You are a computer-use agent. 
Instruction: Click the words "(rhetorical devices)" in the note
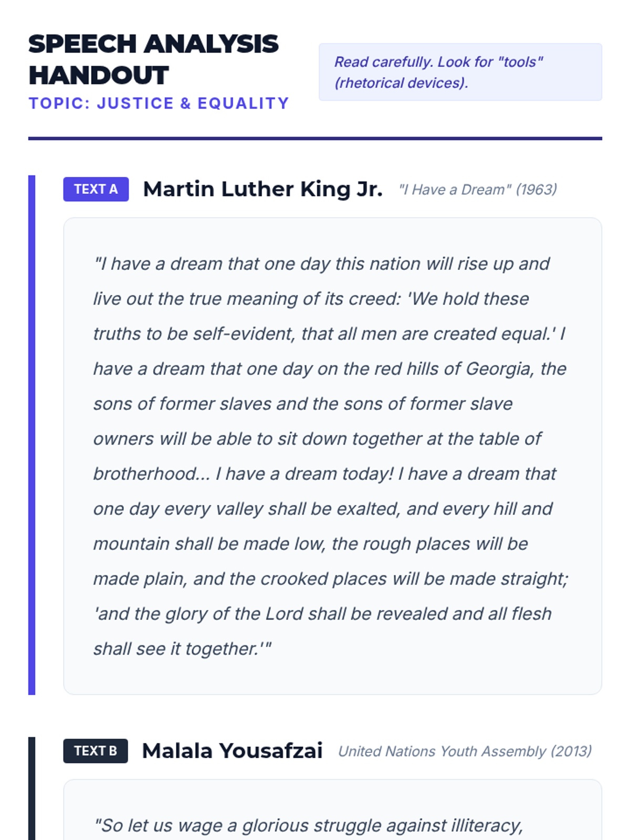(401, 83)
